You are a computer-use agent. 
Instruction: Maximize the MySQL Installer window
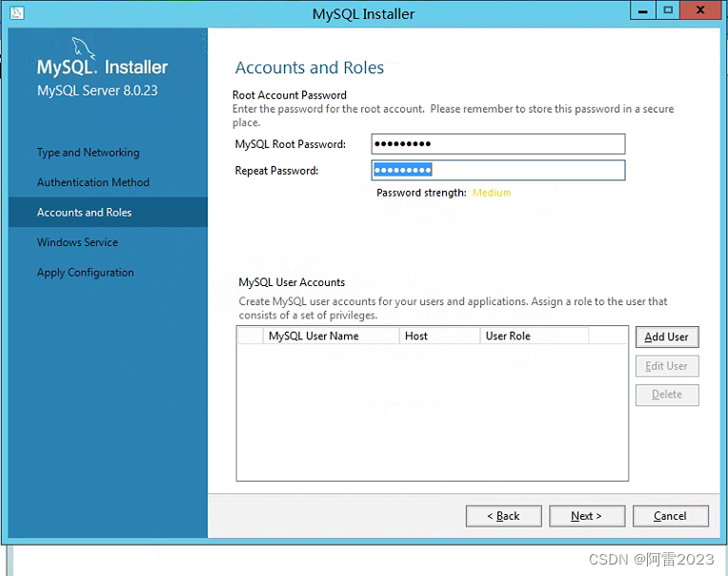click(x=668, y=10)
